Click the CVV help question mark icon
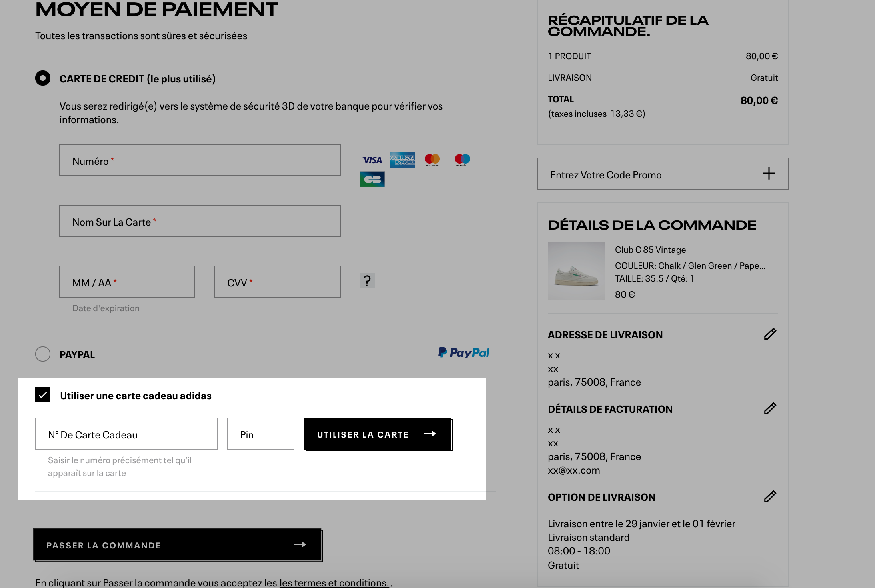 367,281
